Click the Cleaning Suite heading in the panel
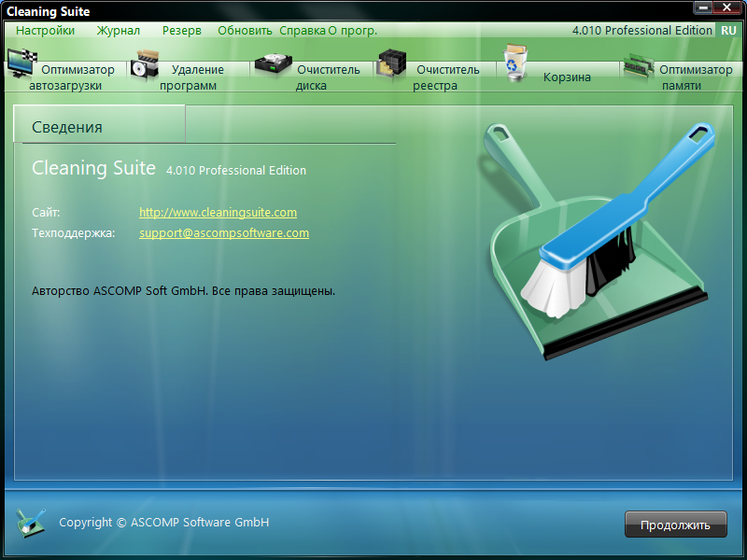Viewport: 747px width, 560px height. click(x=94, y=168)
